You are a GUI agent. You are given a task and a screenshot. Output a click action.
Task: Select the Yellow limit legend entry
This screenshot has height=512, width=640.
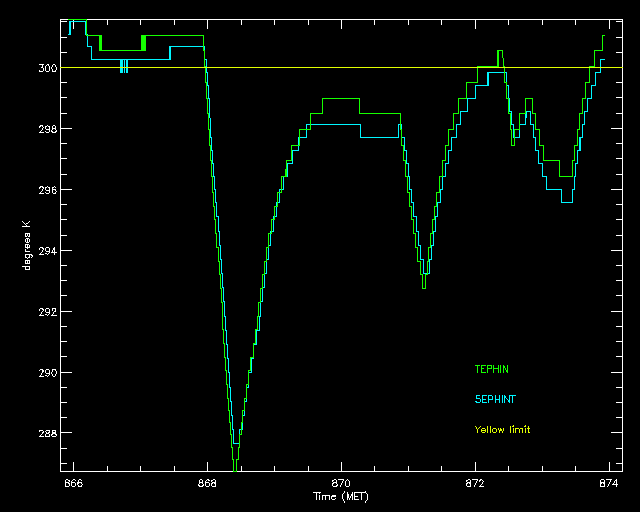click(x=502, y=429)
